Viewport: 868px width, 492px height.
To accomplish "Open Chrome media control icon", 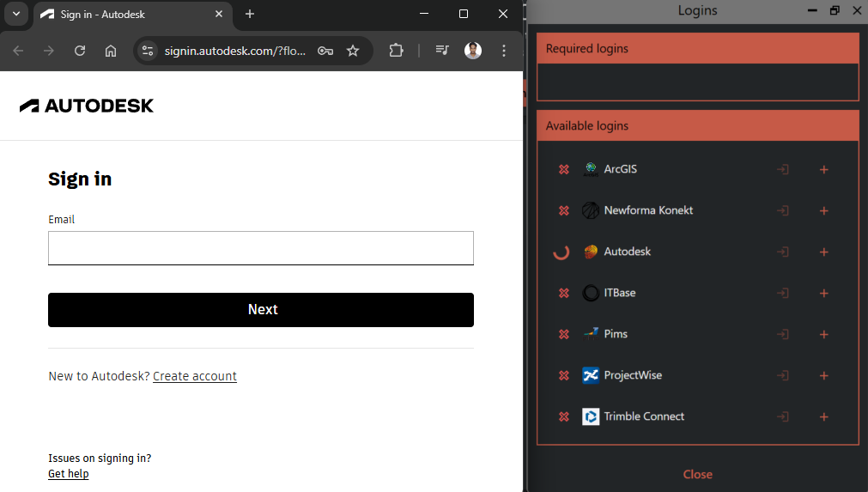I will (442, 51).
